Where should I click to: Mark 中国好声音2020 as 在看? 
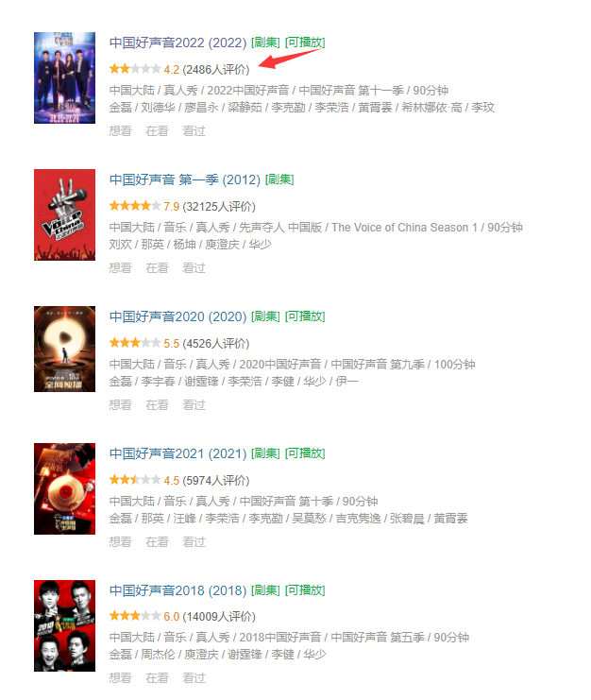click(157, 405)
